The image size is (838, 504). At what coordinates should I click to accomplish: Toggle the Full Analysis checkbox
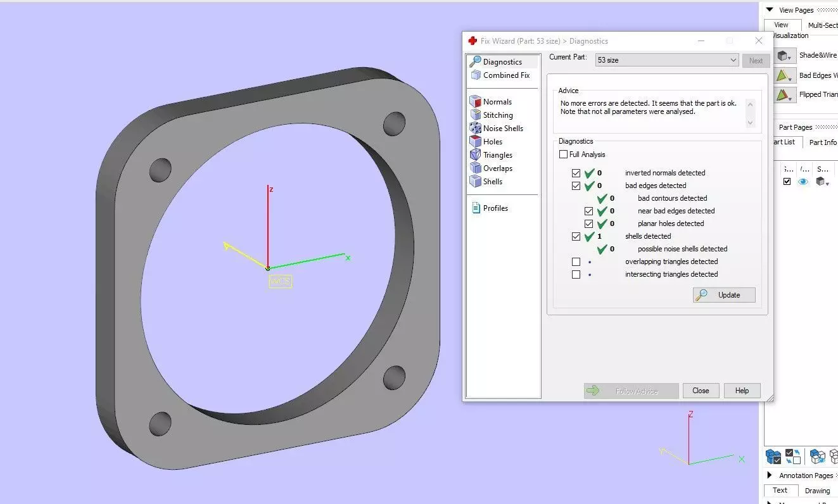pyautogui.click(x=564, y=154)
